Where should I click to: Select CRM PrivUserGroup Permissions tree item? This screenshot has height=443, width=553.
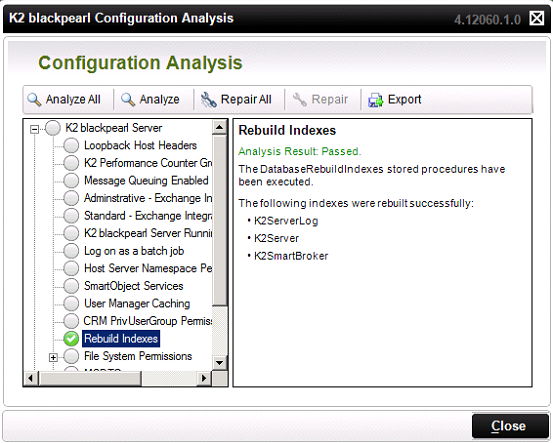click(x=148, y=321)
